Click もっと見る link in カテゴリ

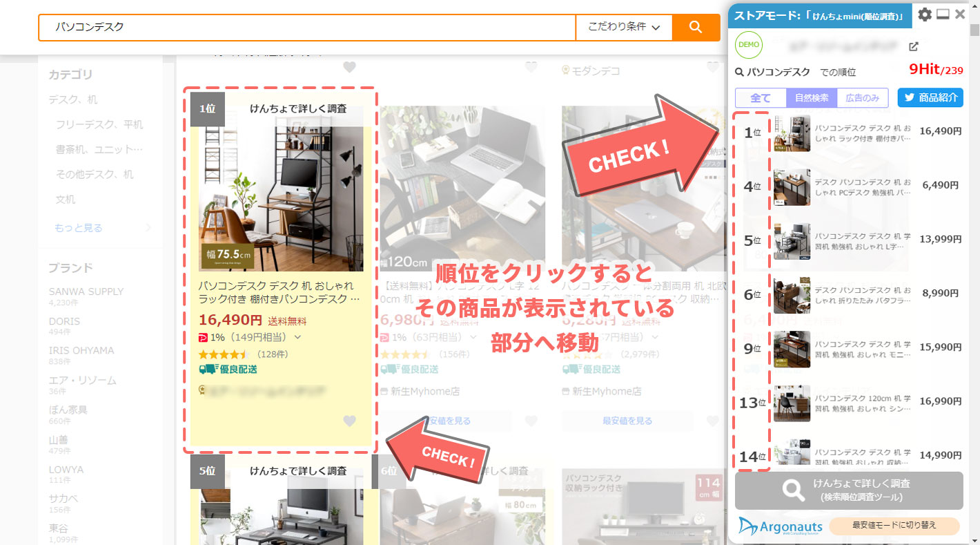78,228
